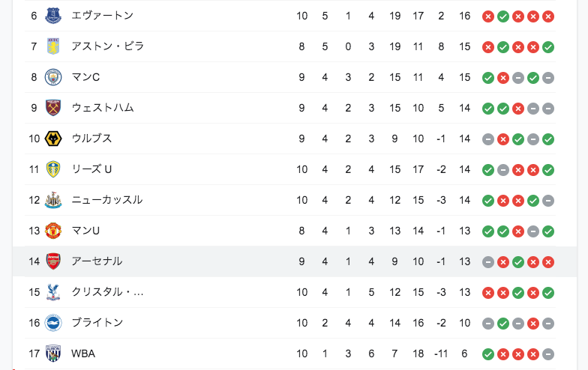Click the WBA club crest
This screenshot has width=588, height=370.
(x=53, y=354)
